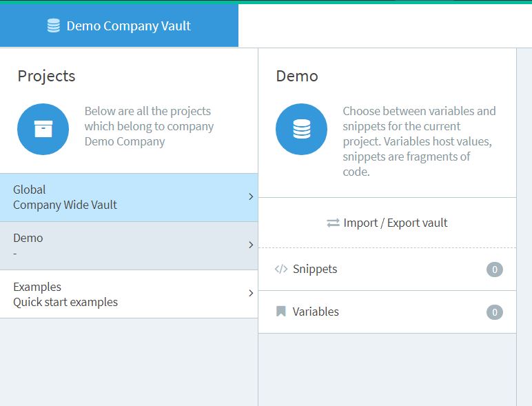
Task: Open the Demo Company Vault tab
Action: click(x=119, y=26)
